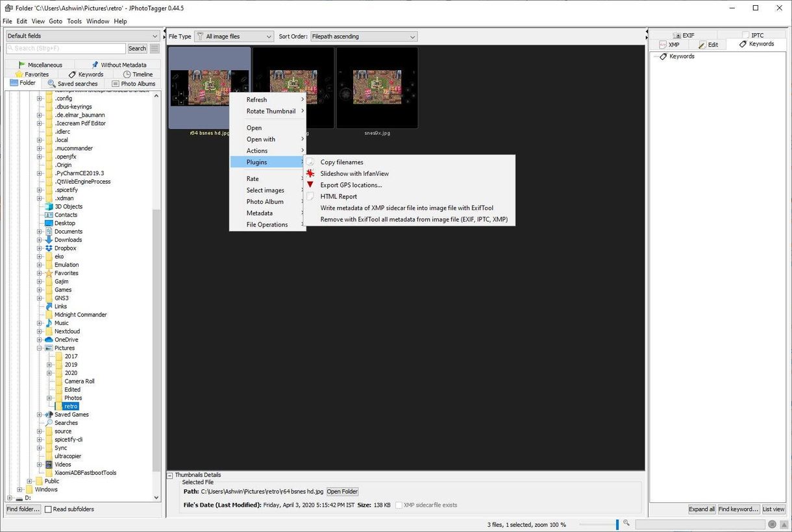Expand the Photos folder node

coord(49,398)
